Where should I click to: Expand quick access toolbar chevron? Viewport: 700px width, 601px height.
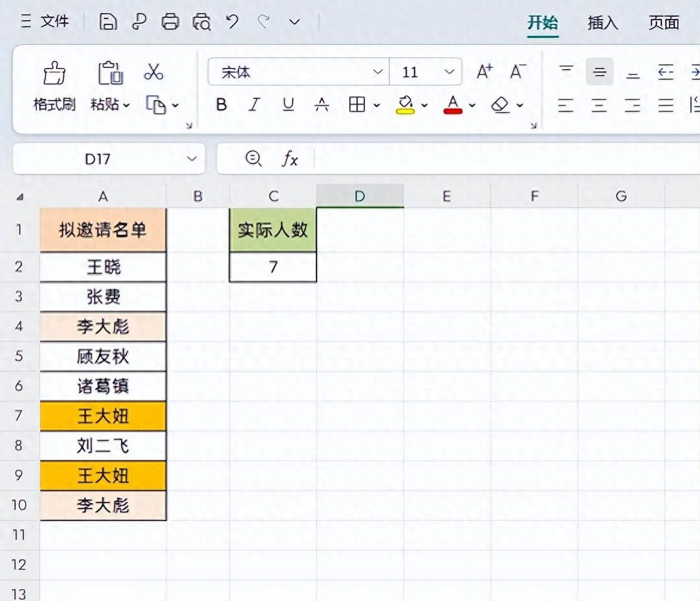coord(295,21)
